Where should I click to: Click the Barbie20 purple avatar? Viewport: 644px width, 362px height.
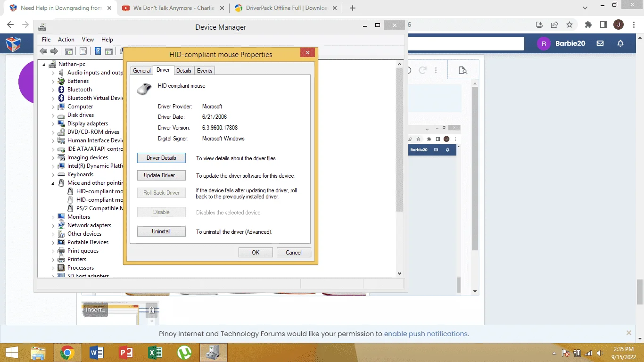(544, 43)
